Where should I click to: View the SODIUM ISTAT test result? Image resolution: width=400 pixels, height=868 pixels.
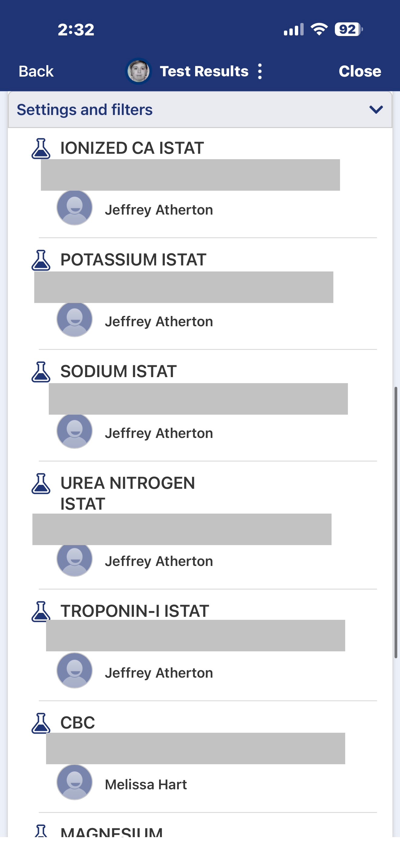click(x=118, y=371)
